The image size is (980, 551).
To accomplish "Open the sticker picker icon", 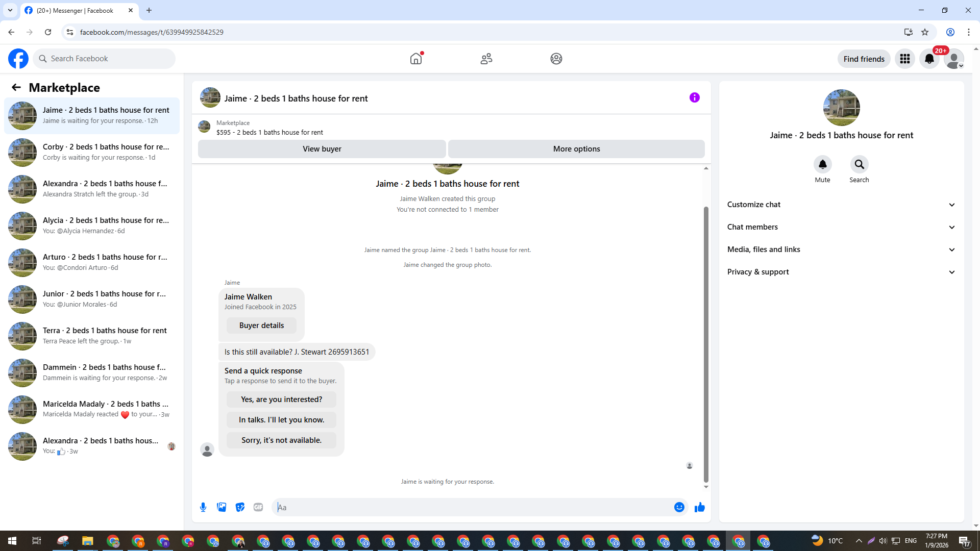I will point(240,507).
